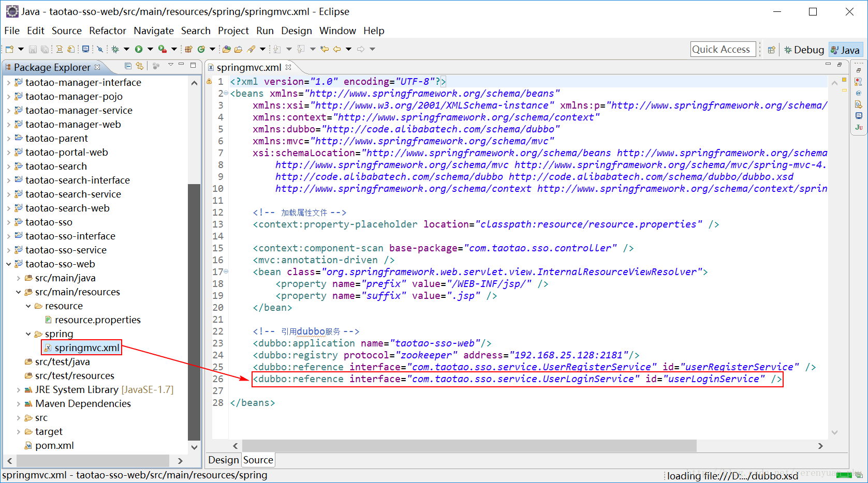Open the New wizard dropdown arrow
The width and height of the screenshot is (868, 483).
(21, 49)
